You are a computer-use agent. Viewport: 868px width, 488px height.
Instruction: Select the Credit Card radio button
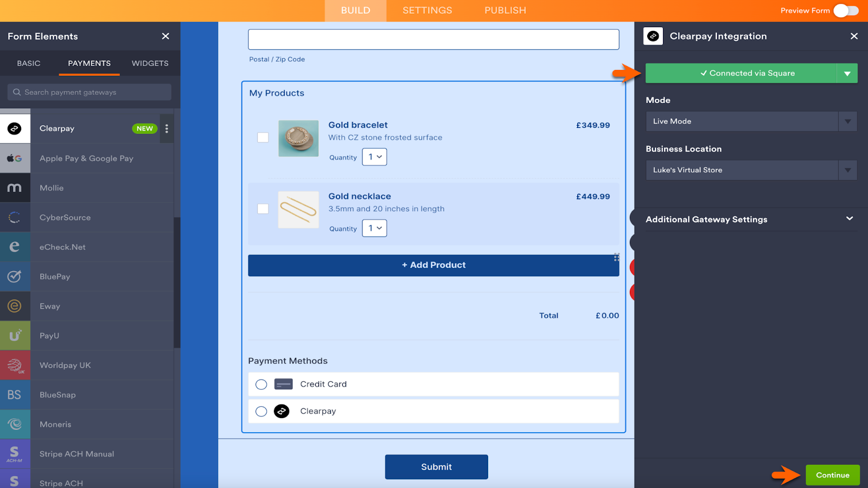(261, 384)
